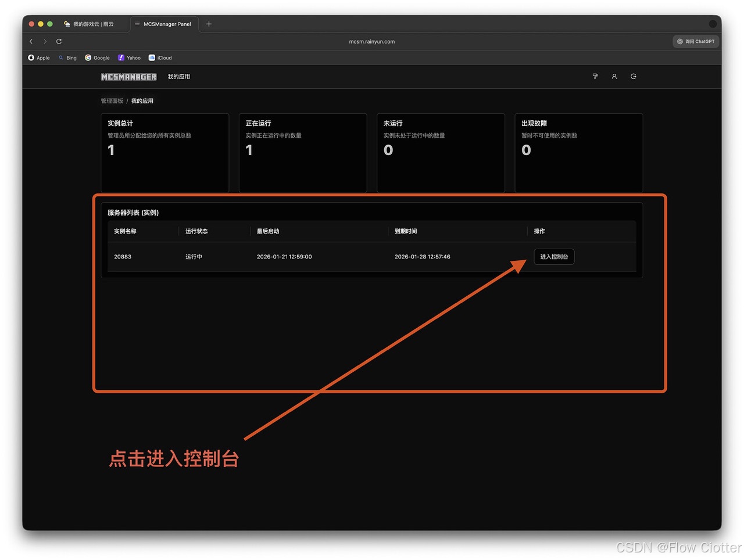Click the MCSManager logo

[x=128, y=77]
